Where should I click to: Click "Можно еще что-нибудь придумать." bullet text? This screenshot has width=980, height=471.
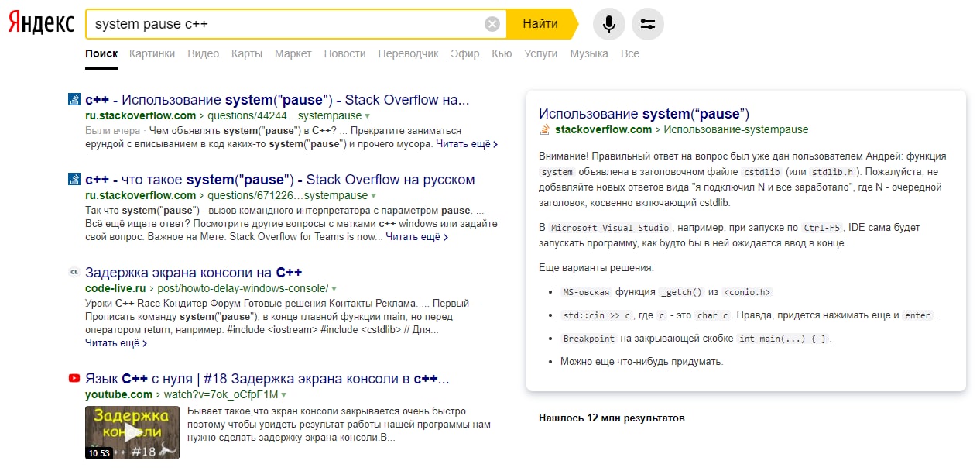click(642, 361)
